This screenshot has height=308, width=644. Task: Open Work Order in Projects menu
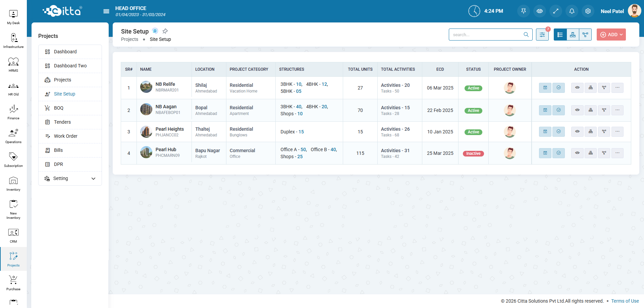(66, 136)
